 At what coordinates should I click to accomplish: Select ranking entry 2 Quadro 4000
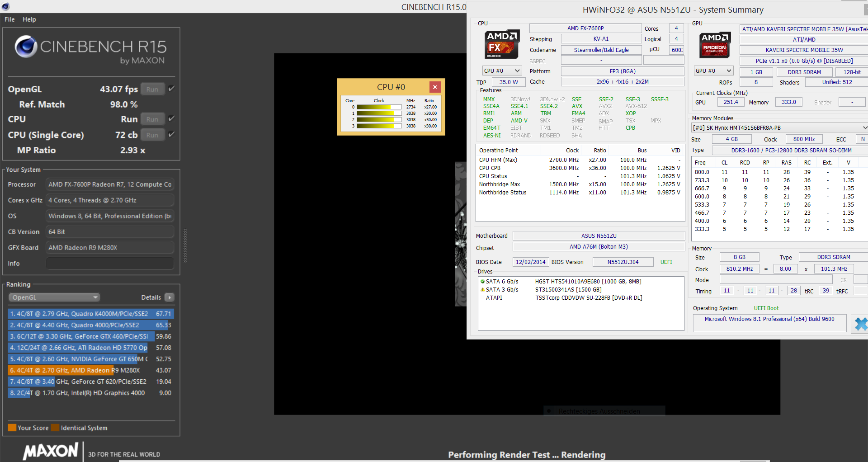(91, 325)
